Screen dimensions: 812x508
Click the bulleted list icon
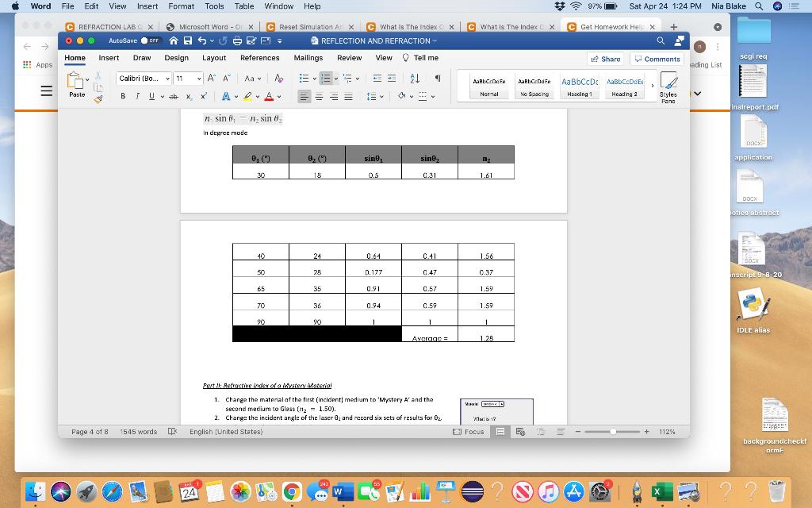point(305,78)
